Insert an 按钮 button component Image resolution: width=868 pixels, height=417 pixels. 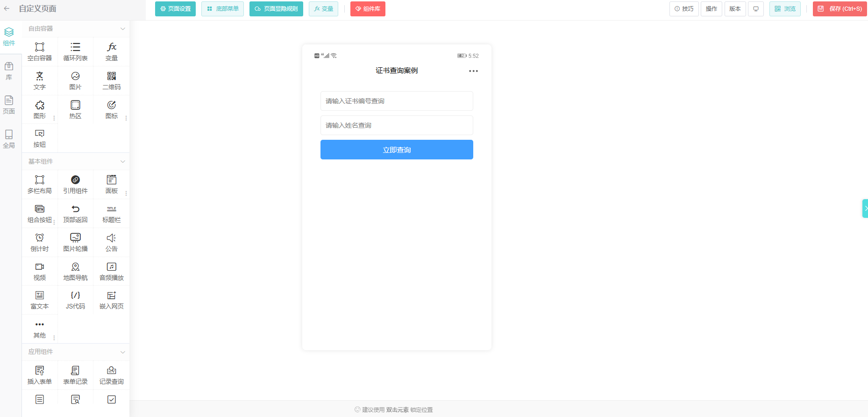40,138
